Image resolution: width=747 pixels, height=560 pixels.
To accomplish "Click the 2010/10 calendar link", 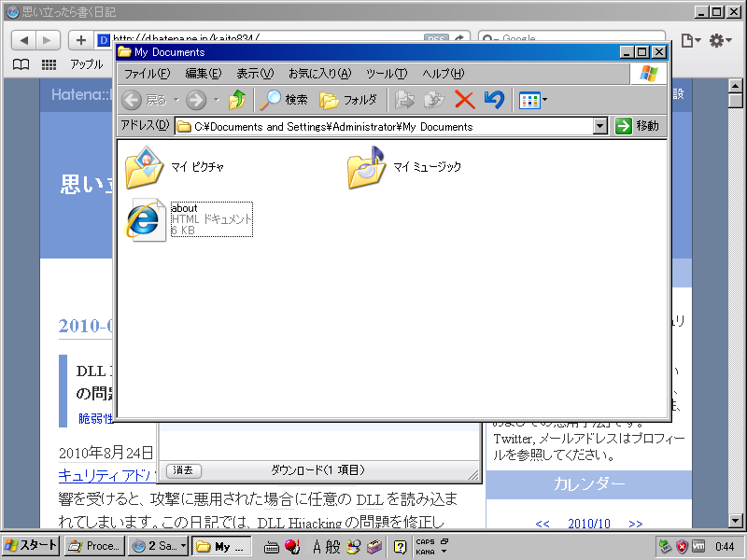I will click(x=589, y=524).
